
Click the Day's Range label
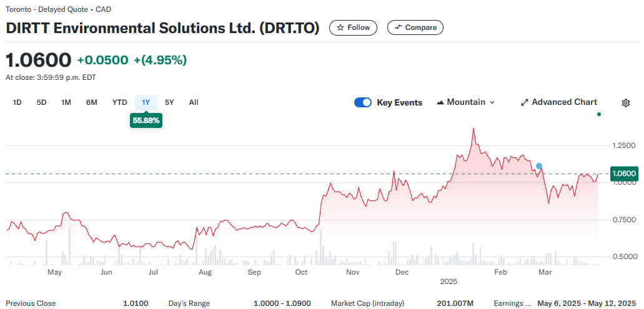coord(189,303)
